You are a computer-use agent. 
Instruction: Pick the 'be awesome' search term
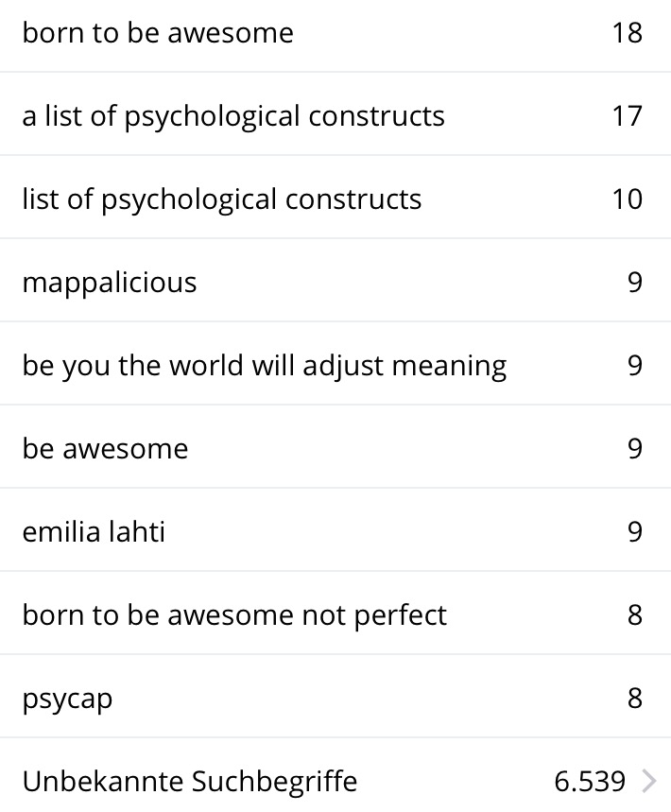coord(105,449)
